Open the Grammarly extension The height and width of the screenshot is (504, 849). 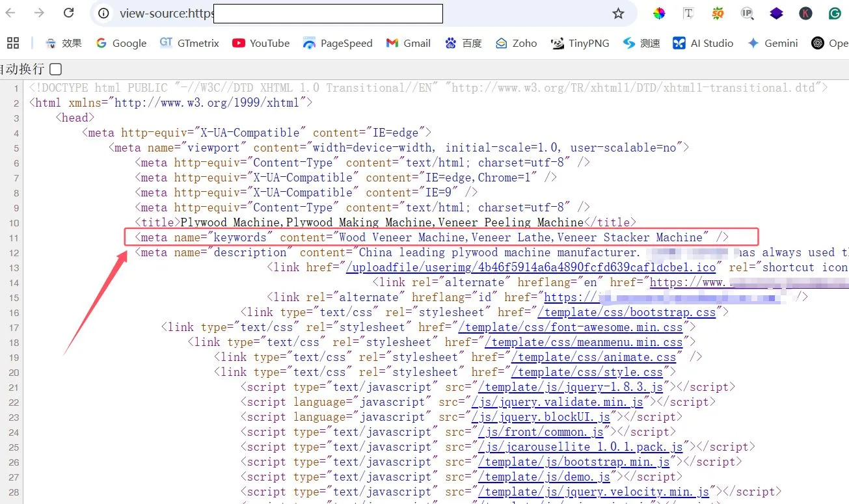[836, 12]
